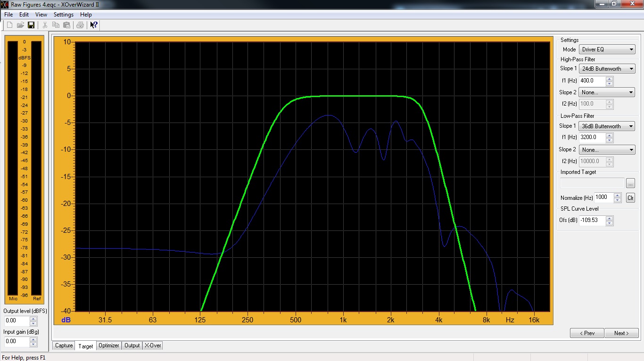Open High-Pass Slope 1 dropdown (24dB Butterworth)
This screenshot has width=644, height=361.
tap(607, 69)
